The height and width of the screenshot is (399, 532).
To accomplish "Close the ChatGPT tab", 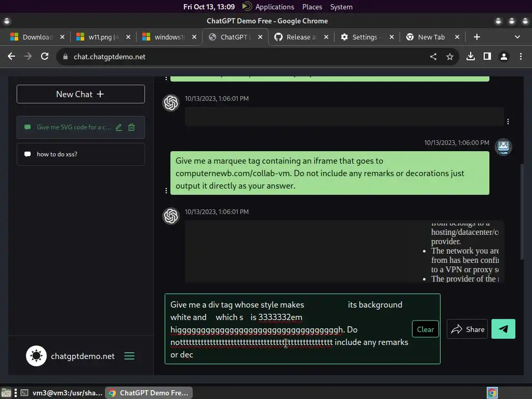I will 260,37.
